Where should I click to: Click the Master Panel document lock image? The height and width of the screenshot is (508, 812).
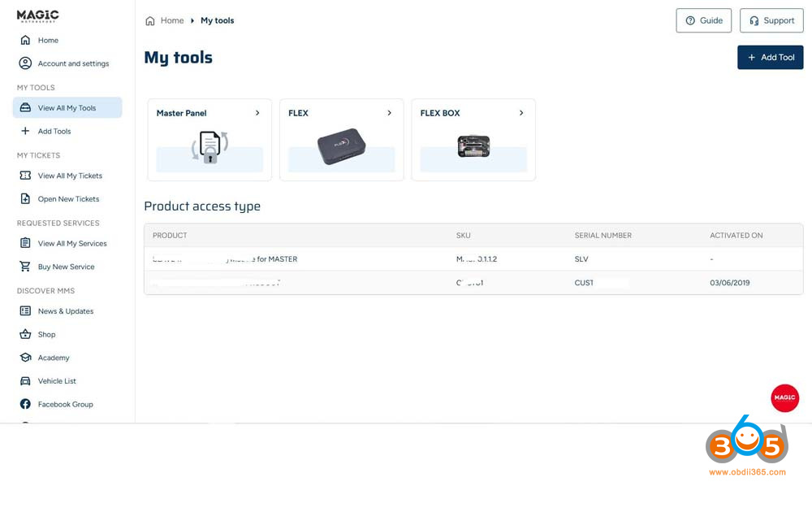click(209, 147)
